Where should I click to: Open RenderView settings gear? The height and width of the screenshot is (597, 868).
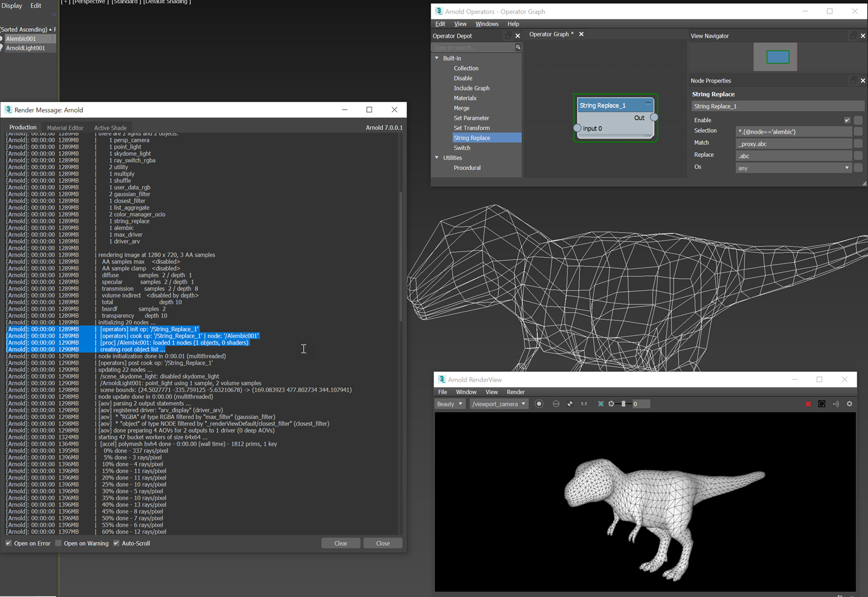click(850, 404)
